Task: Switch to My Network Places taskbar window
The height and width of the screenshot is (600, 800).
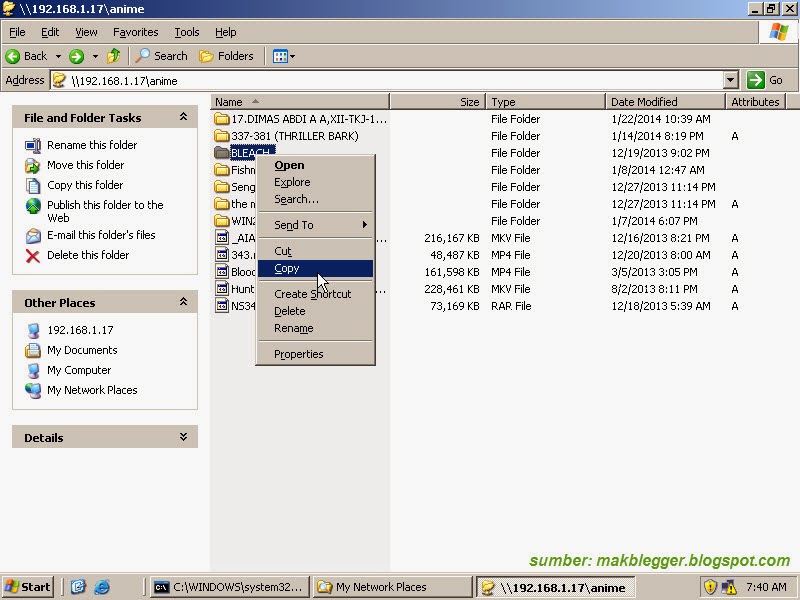Action: 392,587
